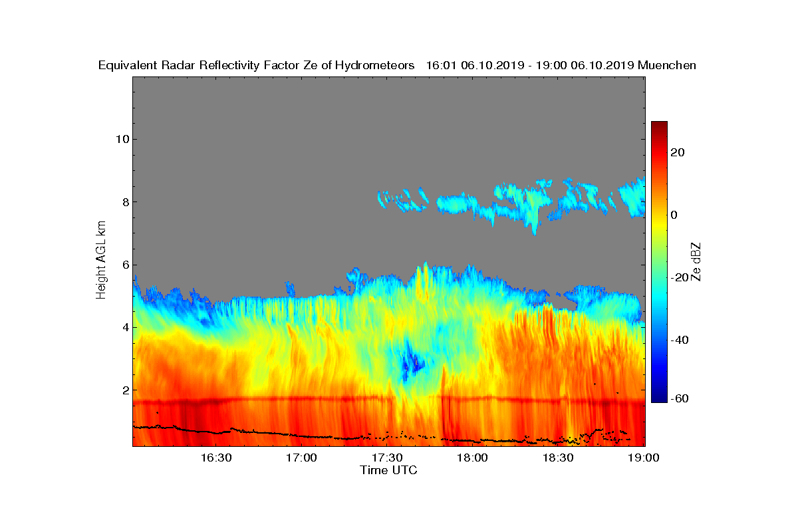Click the dark blue bottom of the colorbar
Screen dimensions: 798x532
(659, 397)
